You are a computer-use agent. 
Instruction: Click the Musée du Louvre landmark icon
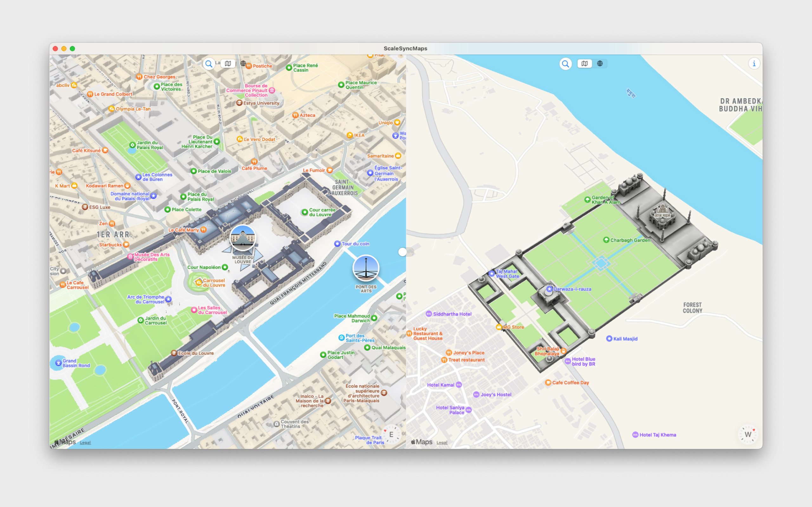tap(243, 238)
